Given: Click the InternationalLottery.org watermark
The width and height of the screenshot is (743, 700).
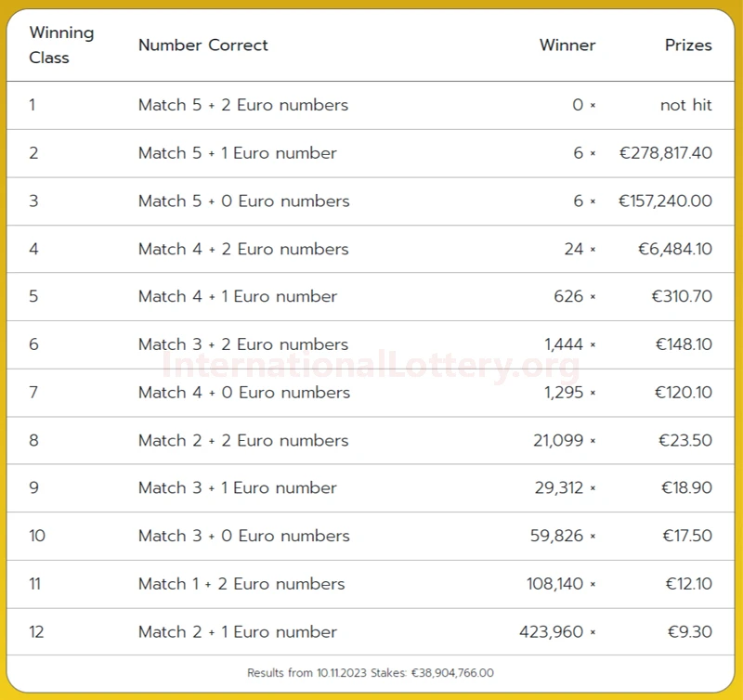Looking at the screenshot, I should (x=371, y=366).
